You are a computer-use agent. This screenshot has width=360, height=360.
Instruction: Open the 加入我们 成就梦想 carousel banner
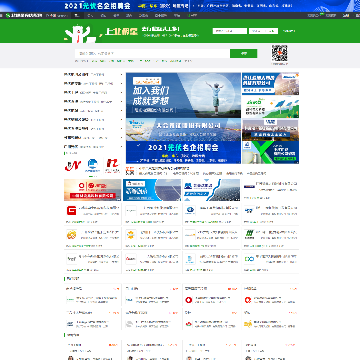[183, 95]
